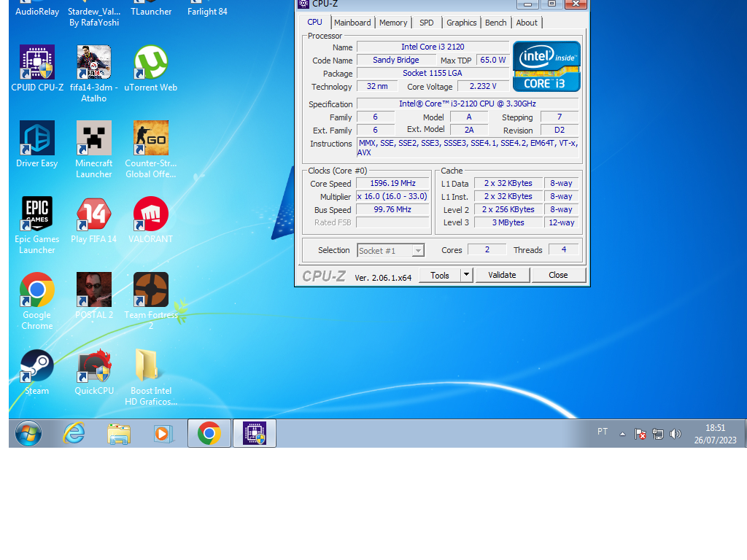
Task: Click the Close button in CPU-Z
Action: pyautogui.click(x=558, y=275)
